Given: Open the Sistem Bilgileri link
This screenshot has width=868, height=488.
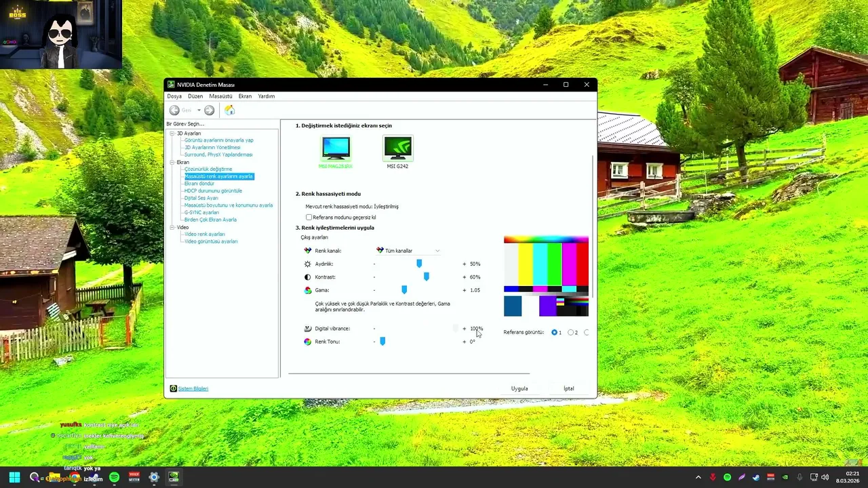Looking at the screenshot, I should 193,389.
